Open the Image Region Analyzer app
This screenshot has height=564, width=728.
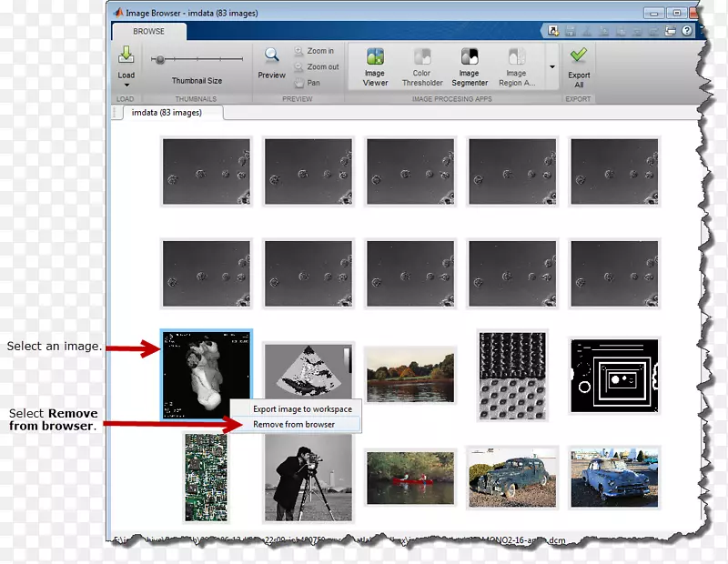pyautogui.click(x=516, y=58)
